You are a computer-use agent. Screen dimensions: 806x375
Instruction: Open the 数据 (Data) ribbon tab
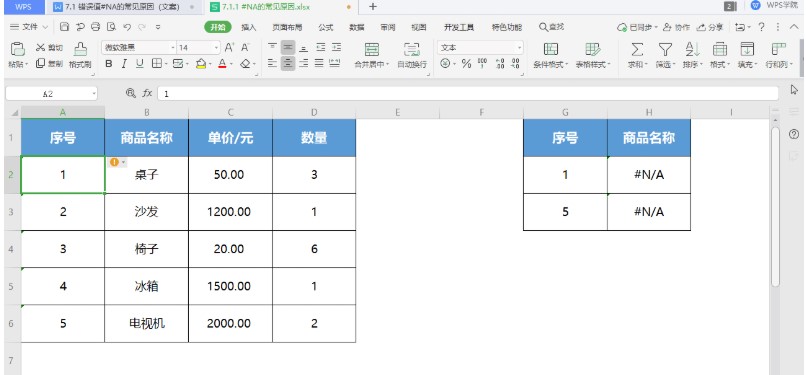[357, 27]
